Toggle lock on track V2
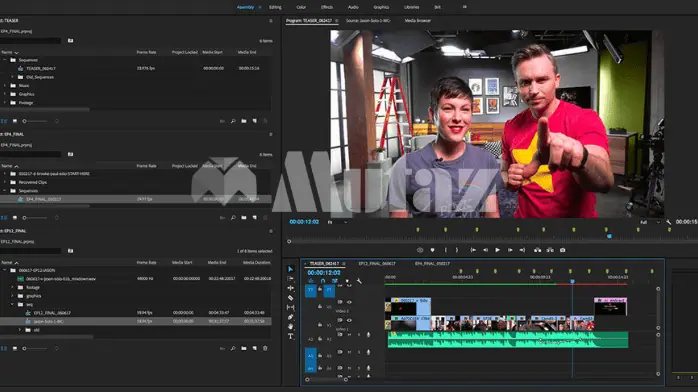Image resolution: width=698 pixels, height=392 pixels. [320, 307]
